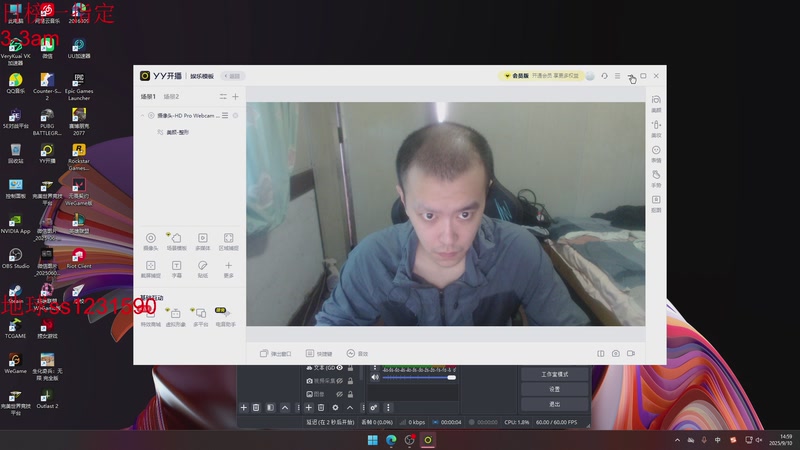Open scene settings sliders icon beside 场景2

[223, 96]
